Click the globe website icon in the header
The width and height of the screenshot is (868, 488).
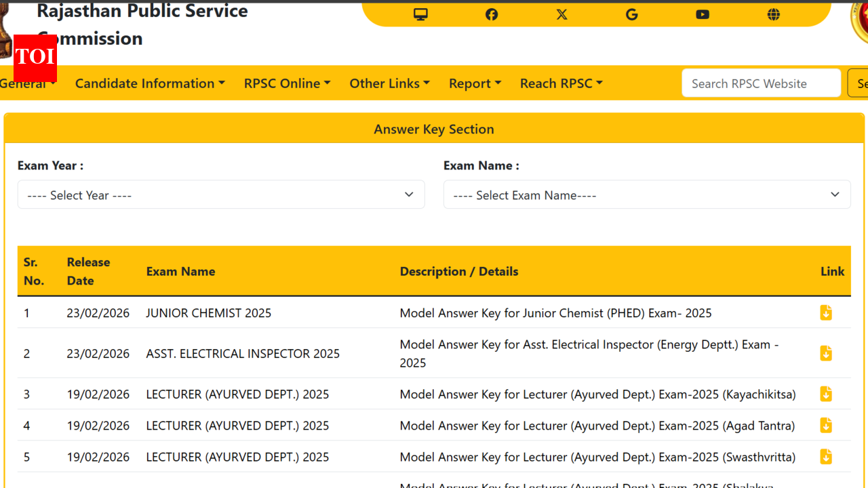[773, 14]
